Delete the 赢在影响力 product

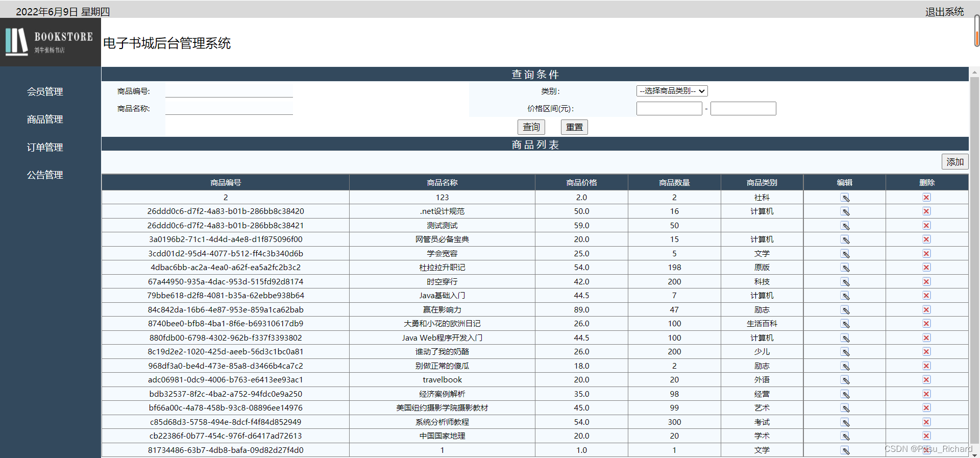pyautogui.click(x=926, y=310)
